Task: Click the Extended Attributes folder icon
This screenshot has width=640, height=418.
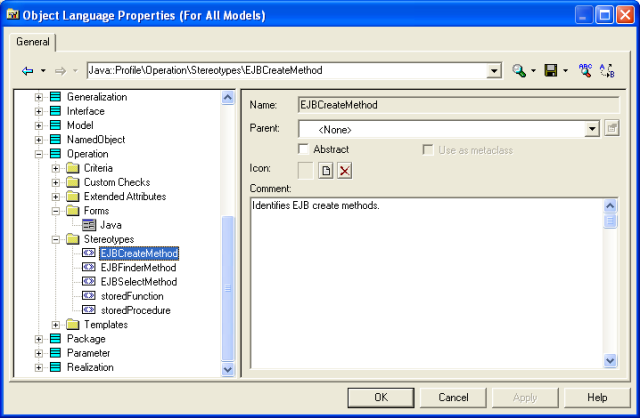Action: point(73,197)
